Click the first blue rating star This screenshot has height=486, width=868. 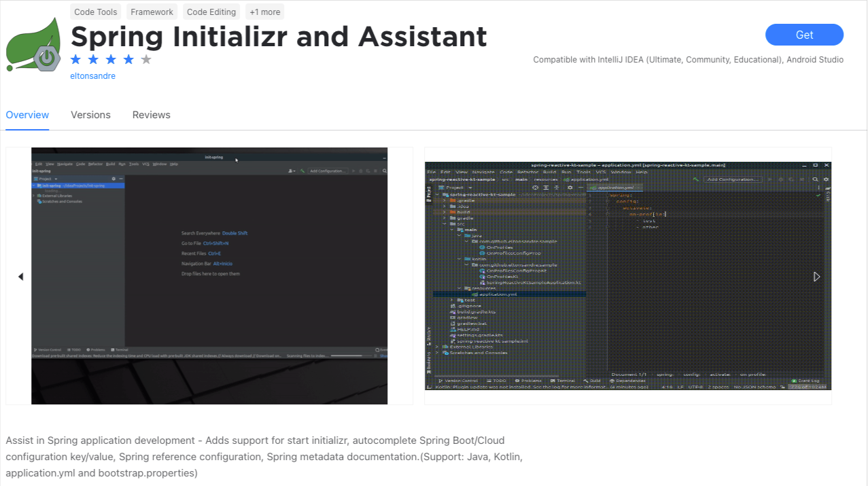point(76,59)
